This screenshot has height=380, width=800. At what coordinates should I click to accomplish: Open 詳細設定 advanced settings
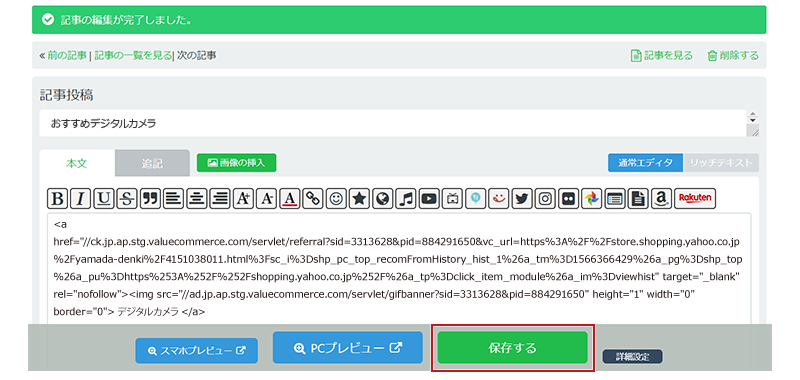point(633,357)
